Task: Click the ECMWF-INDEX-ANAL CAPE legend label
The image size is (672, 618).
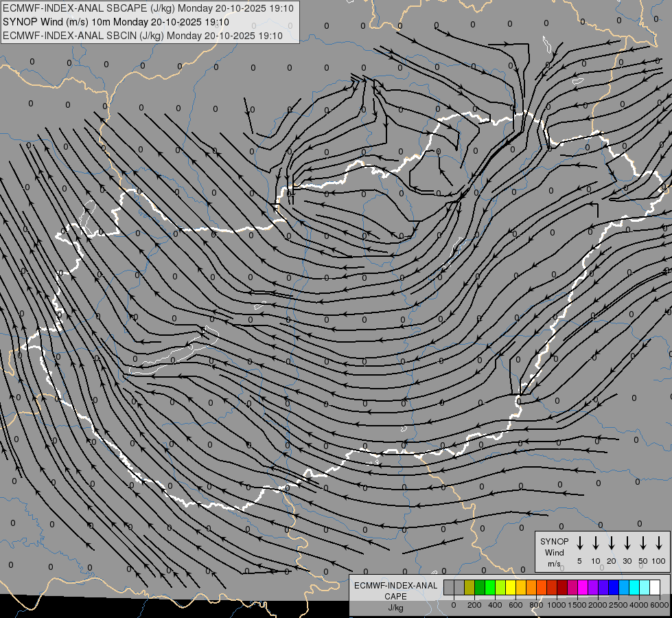Action: coord(395,591)
